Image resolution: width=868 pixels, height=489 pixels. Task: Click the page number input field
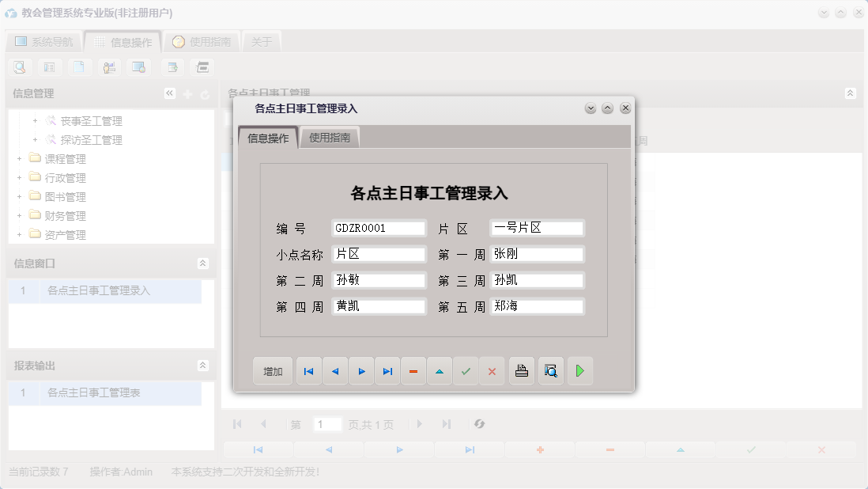tap(327, 424)
